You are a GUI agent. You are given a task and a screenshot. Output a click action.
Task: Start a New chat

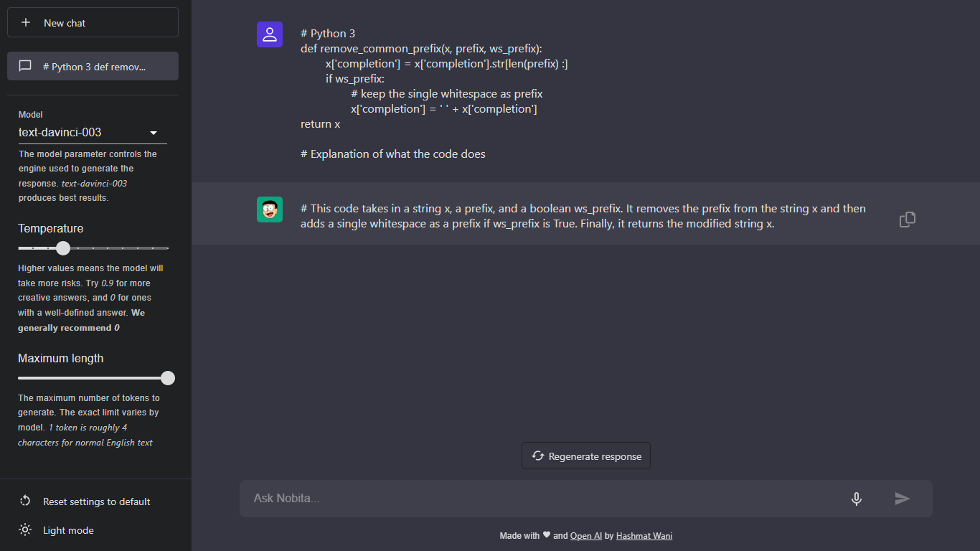pyautogui.click(x=93, y=22)
